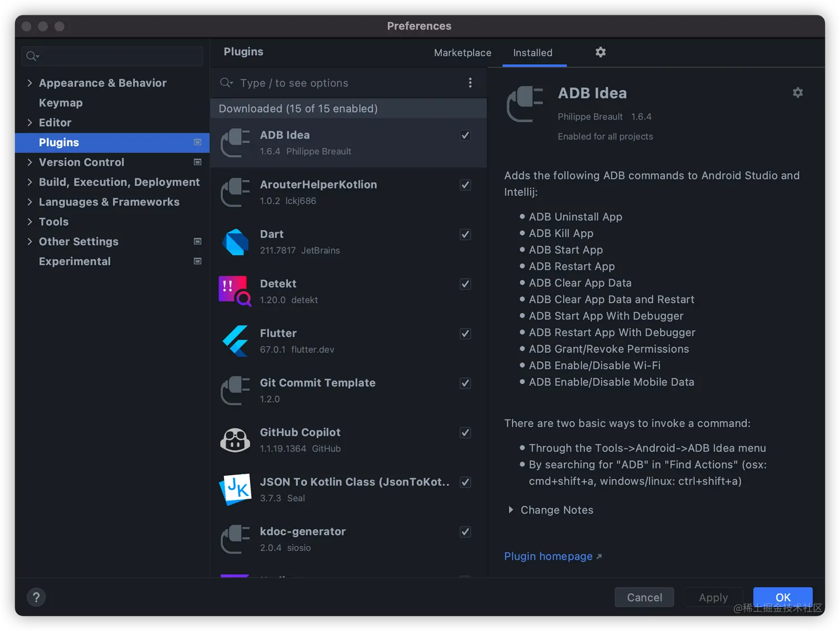The image size is (840, 631).
Task: Click the large ADB Idea icon in details pane
Action: tap(525, 104)
